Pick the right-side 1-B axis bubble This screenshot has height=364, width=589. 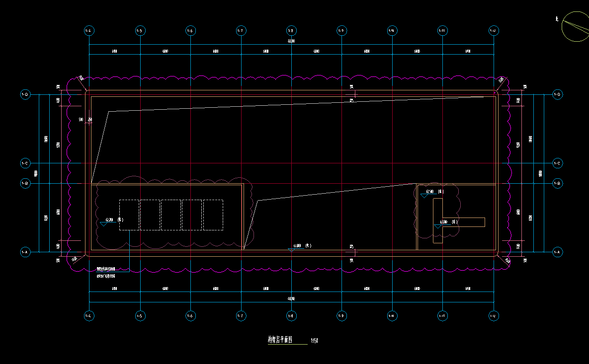pos(557,184)
